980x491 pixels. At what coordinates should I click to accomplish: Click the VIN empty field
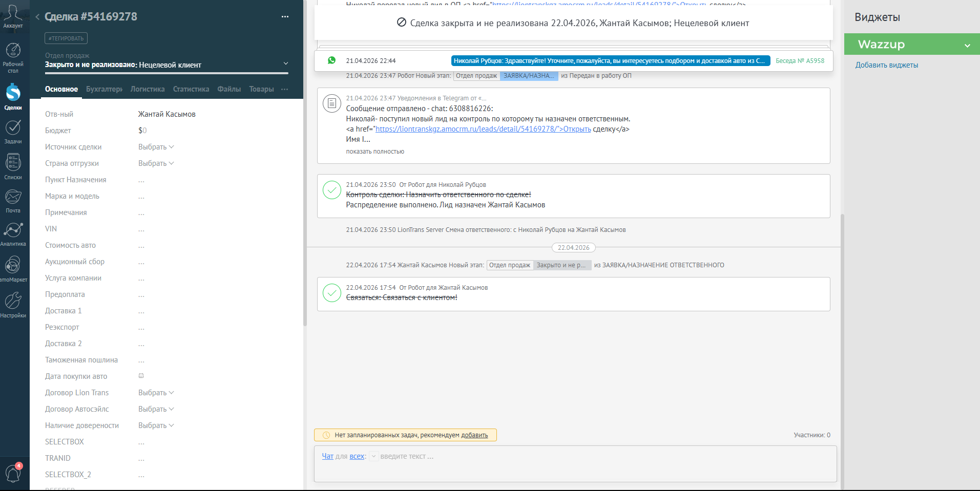(141, 229)
